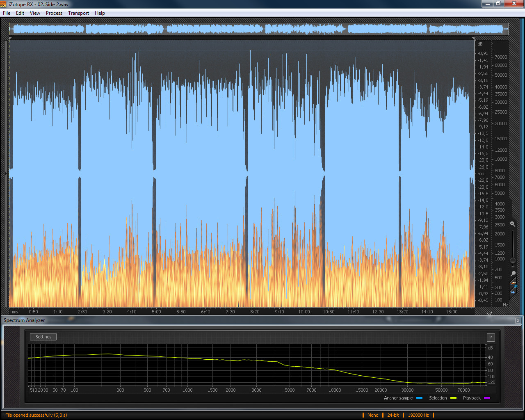
Task: Expand the Process menu
Action: 54,13
